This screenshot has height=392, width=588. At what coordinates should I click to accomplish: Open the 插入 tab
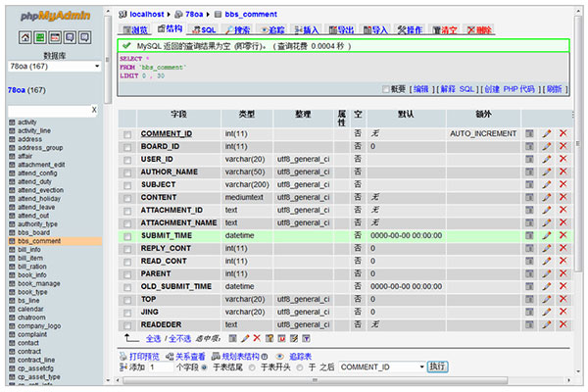[307, 30]
